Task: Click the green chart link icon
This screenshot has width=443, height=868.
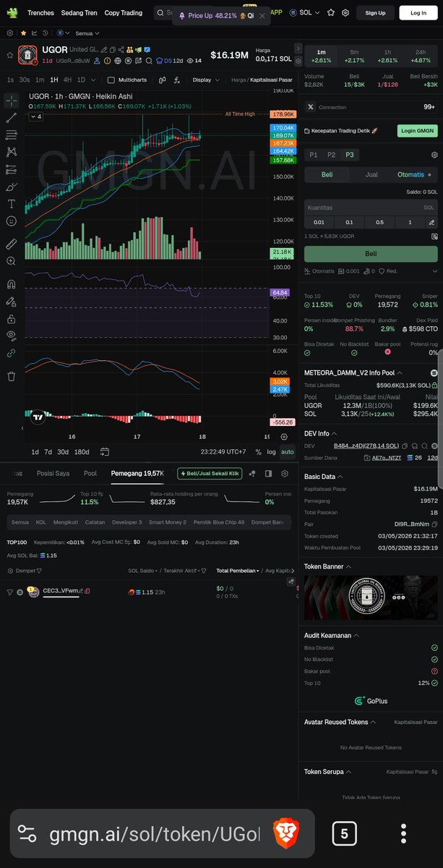Action: (x=11, y=354)
